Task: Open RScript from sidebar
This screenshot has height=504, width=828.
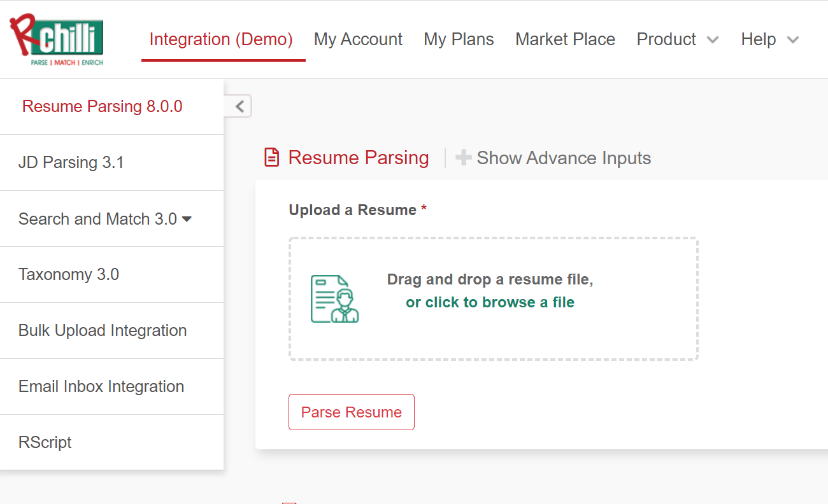Action: (x=112, y=442)
